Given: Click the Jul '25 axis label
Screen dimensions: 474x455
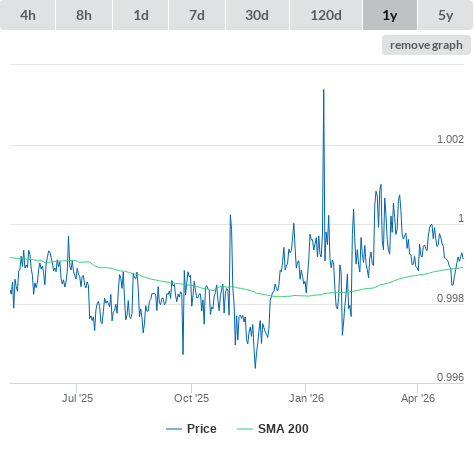Looking at the screenshot, I should point(77,398).
